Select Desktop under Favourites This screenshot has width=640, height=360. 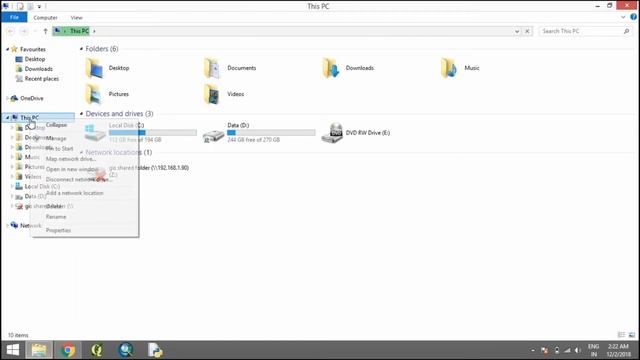pyautogui.click(x=35, y=59)
